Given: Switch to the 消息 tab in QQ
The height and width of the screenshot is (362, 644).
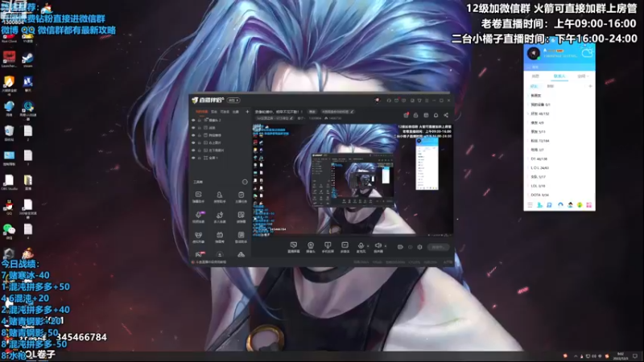Looking at the screenshot, I should [x=535, y=76].
